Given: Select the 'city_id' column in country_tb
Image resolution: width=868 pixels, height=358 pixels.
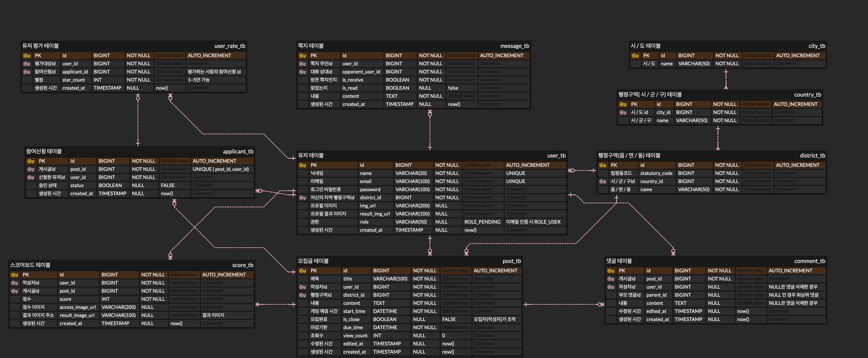Looking at the screenshot, I should pyautogui.click(x=664, y=112).
